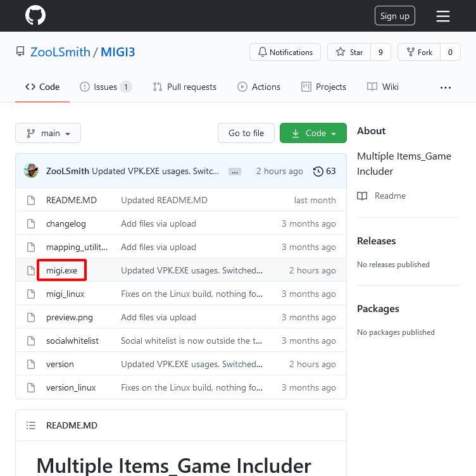Click Go to file button
Screen dimensions: 476x476
tap(246, 133)
